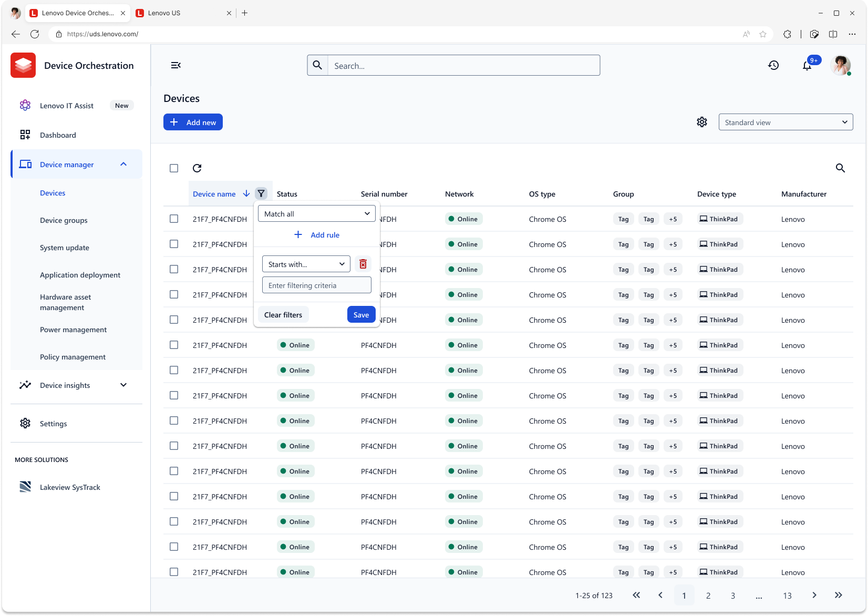Open the Standard view dropdown
This screenshot has height=616, width=868.
click(786, 122)
